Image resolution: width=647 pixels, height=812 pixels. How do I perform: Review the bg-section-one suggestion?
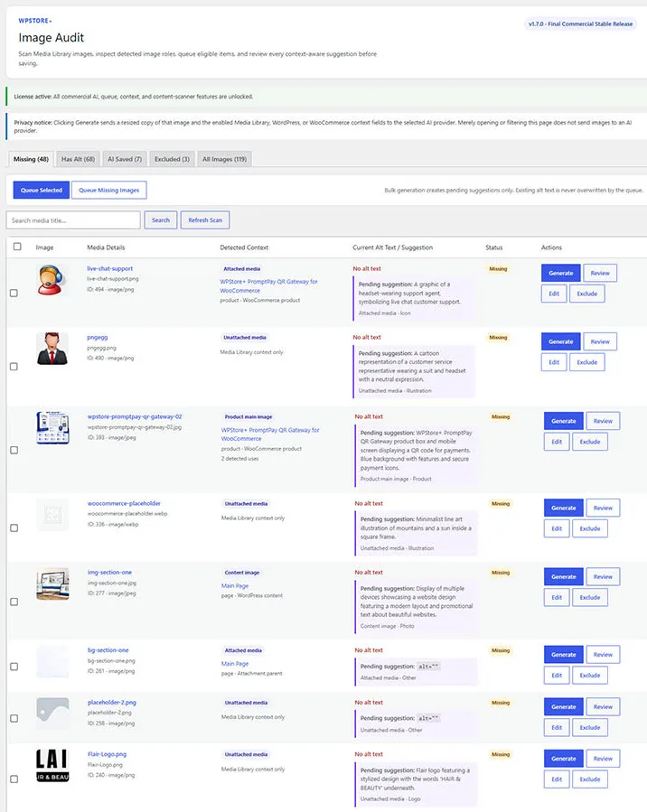603,655
